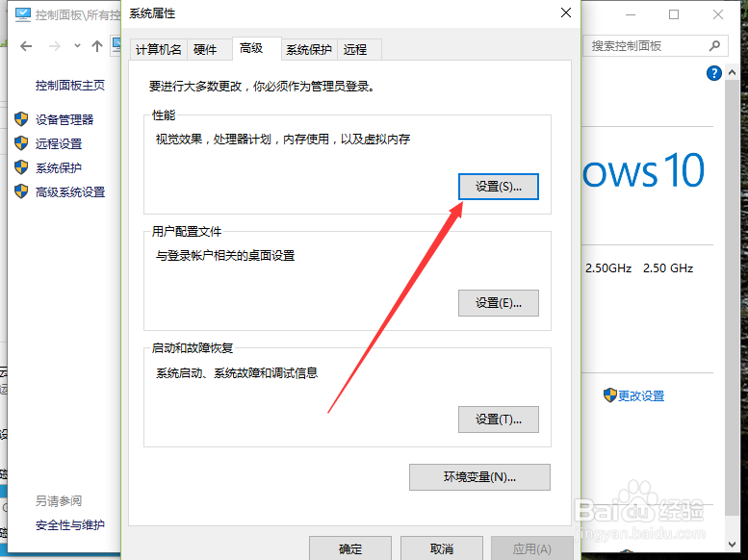The width and height of the screenshot is (748, 560).
Task: Go back in Control Panel window
Action: [26, 46]
